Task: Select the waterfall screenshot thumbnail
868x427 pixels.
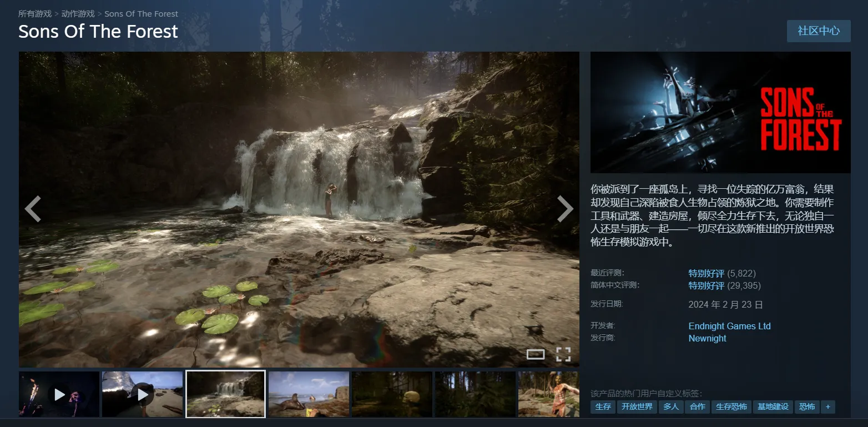Action: (225, 394)
